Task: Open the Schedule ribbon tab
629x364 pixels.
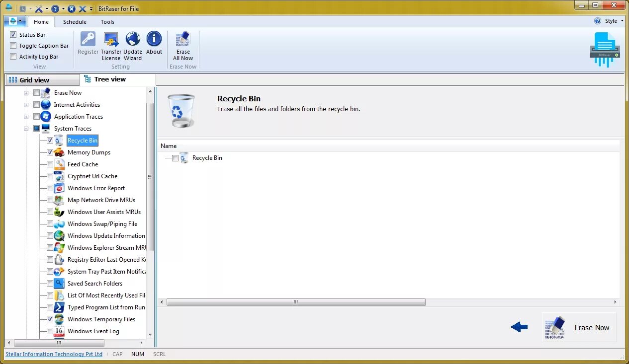Action: pos(75,22)
